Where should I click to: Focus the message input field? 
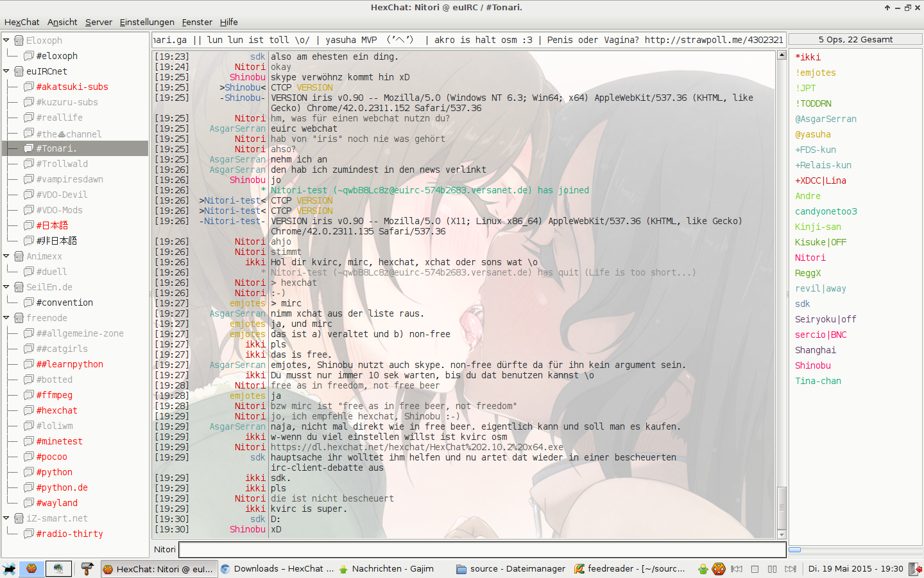click(x=481, y=549)
